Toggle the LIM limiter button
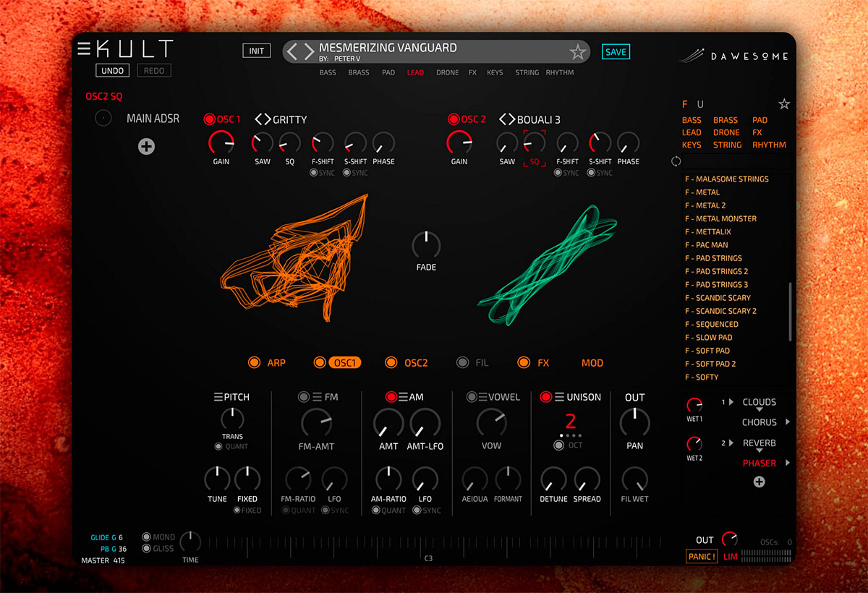Image resolution: width=868 pixels, height=593 pixels. tap(731, 557)
